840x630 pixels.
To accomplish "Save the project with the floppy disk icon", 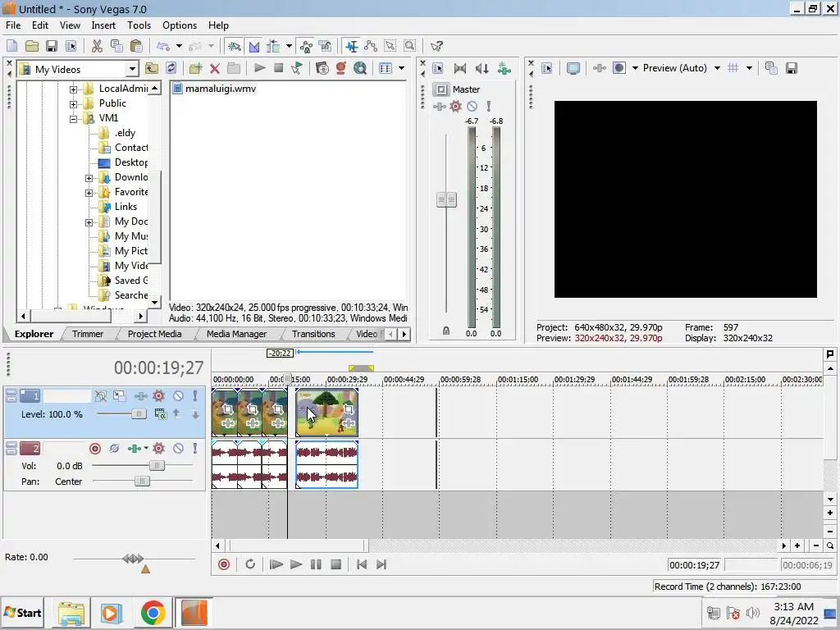I will 52,46.
